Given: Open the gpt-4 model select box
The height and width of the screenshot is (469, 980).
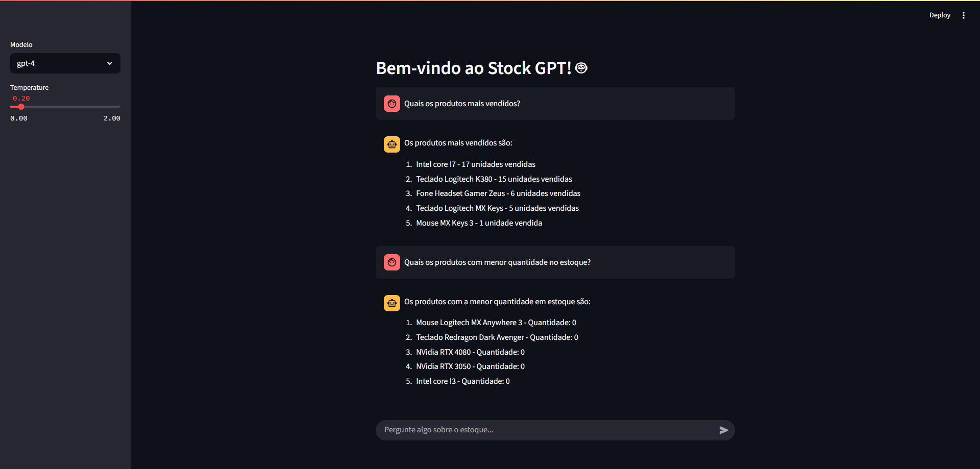Looking at the screenshot, I should [x=65, y=63].
